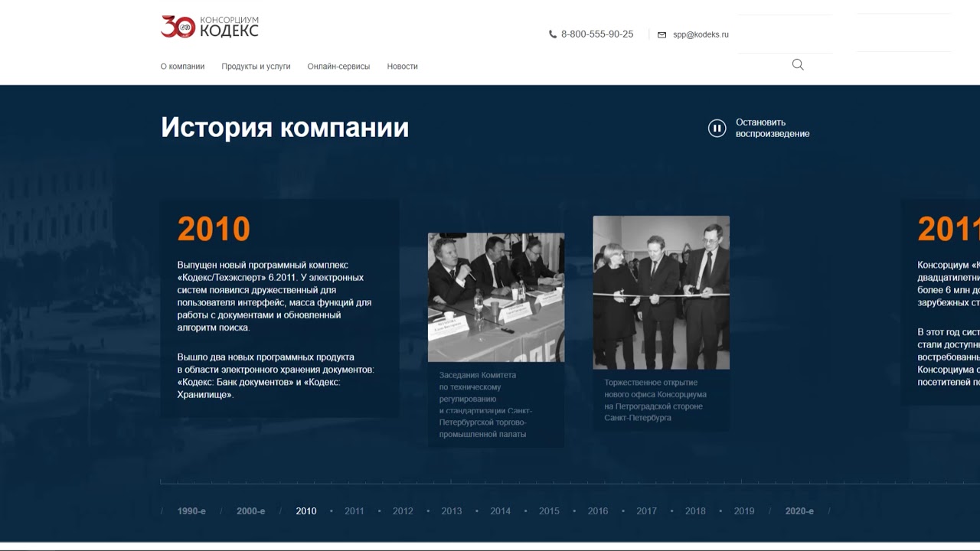This screenshot has height=551, width=980.
Task: Select year 2017 on the timeline
Action: coord(646,511)
